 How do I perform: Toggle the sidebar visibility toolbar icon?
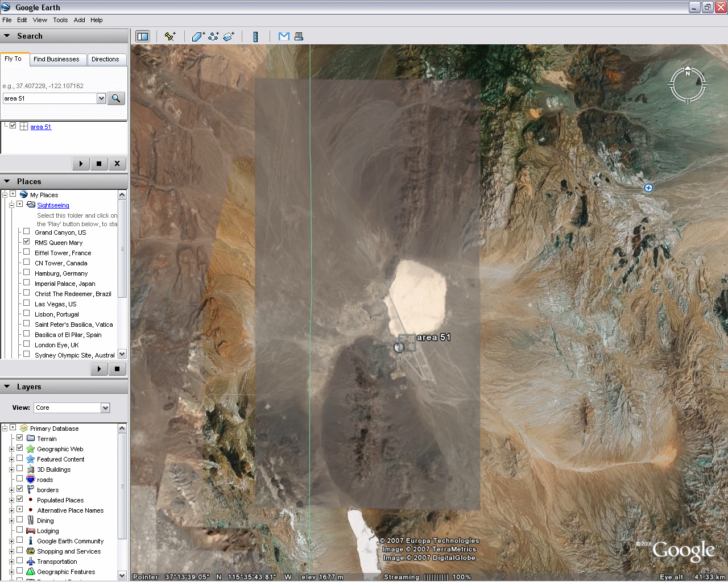[x=143, y=36]
